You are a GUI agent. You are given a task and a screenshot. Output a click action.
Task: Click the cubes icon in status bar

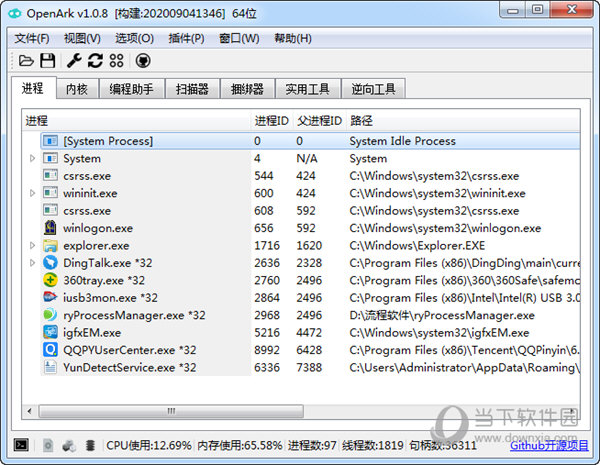pos(69,445)
